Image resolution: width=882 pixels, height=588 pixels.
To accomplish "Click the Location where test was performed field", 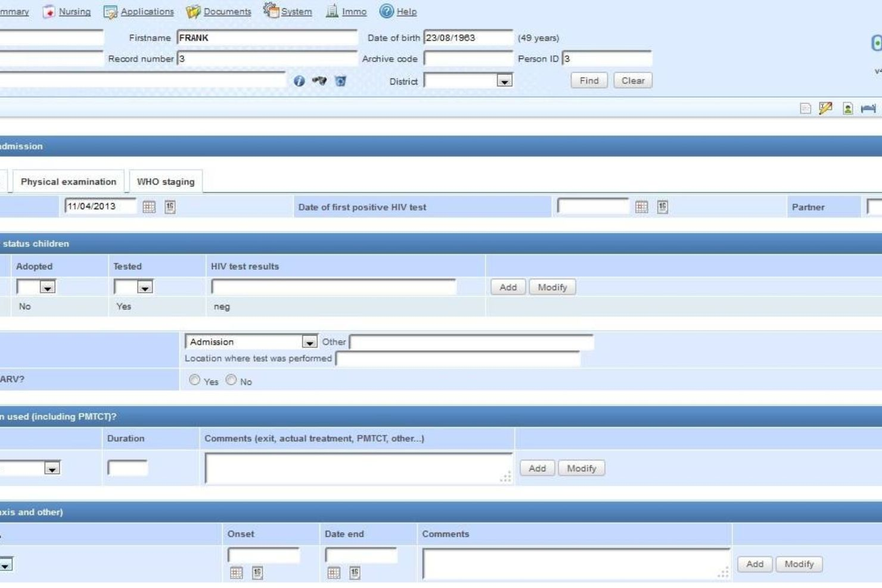I will click(457, 358).
